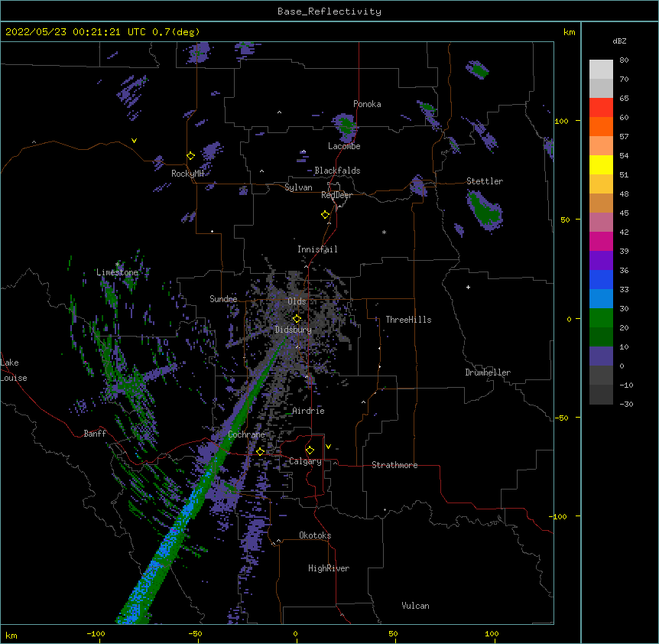Click the yellow V marker northeast of Calgary
659x644 pixels.
pyautogui.click(x=328, y=447)
